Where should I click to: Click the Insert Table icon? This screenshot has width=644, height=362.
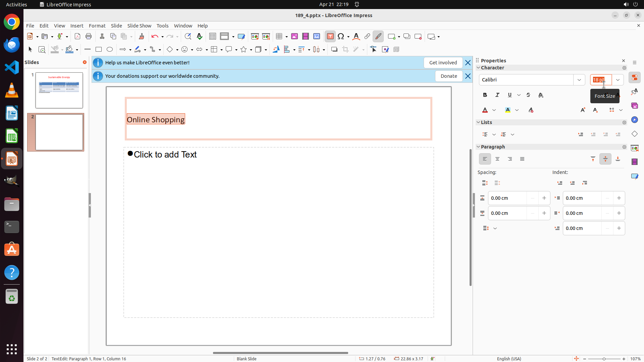[279, 37]
